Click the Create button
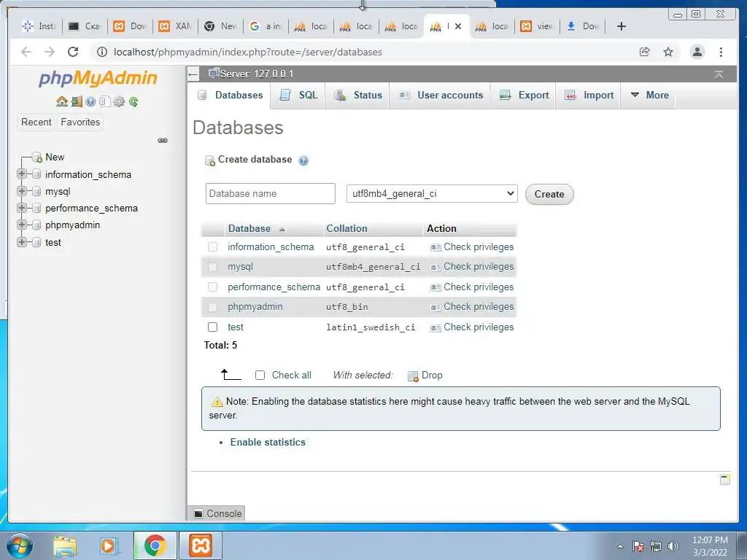747x560 pixels. (549, 194)
